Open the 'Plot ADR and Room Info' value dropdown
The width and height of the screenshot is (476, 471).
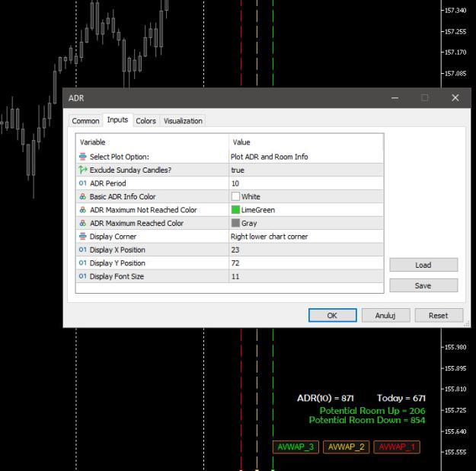(306, 157)
